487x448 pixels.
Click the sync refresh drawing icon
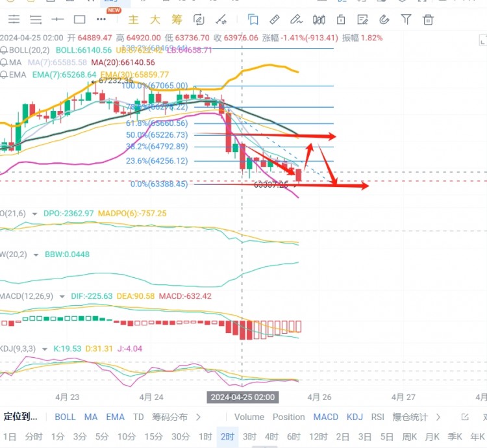click(x=199, y=19)
